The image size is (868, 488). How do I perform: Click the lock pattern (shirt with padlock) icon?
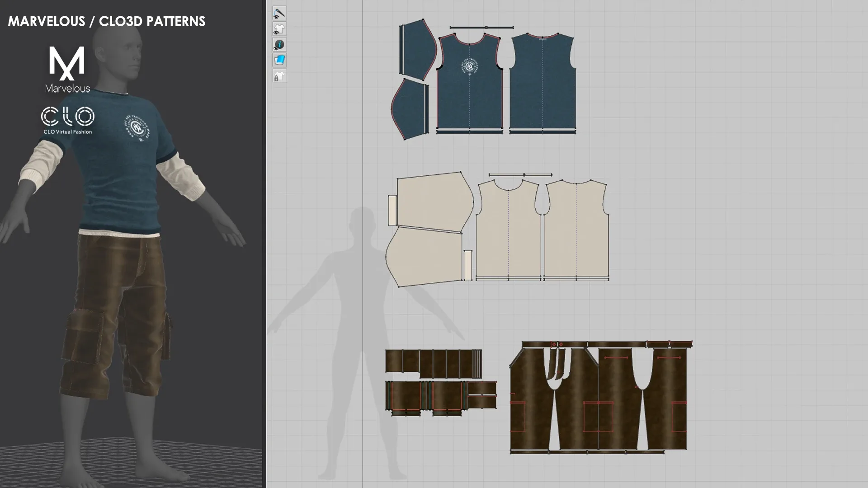coord(279,76)
